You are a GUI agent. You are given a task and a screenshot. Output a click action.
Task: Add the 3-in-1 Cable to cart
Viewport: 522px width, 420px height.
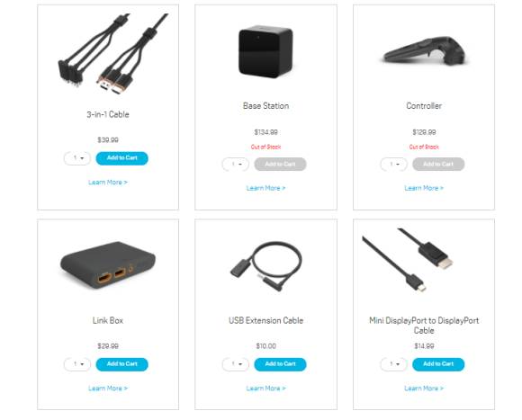(121, 158)
